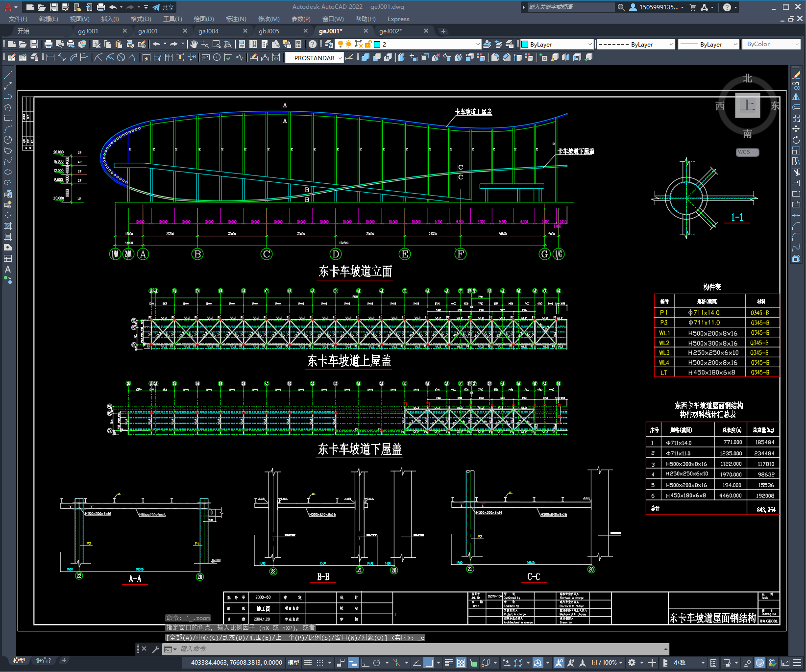Switch to the gaJ004 drawing tab
Viewport: 806px width, 672px height.
pos(209,31)
